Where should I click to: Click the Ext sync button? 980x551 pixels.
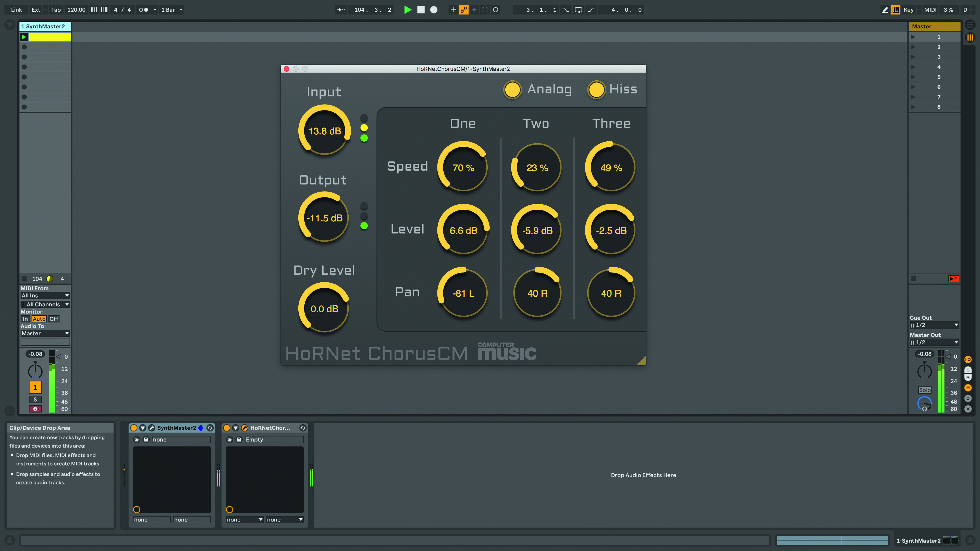tap(36, 10)
